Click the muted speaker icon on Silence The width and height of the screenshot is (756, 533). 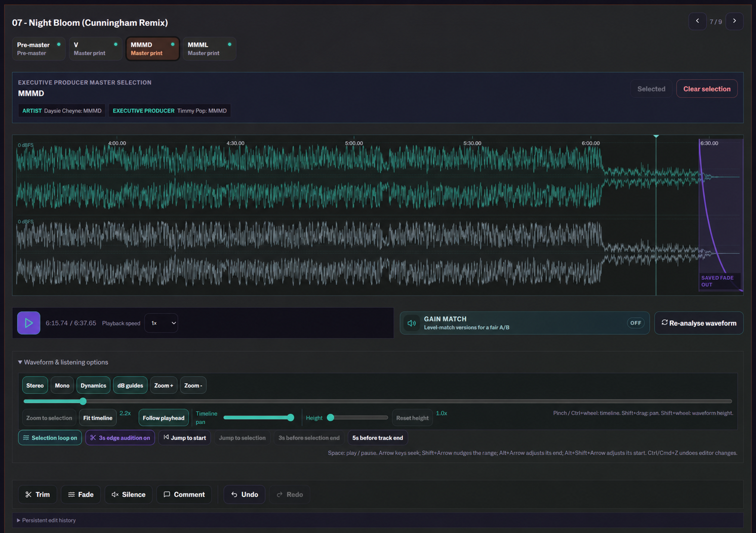click(x=115, y=495)
